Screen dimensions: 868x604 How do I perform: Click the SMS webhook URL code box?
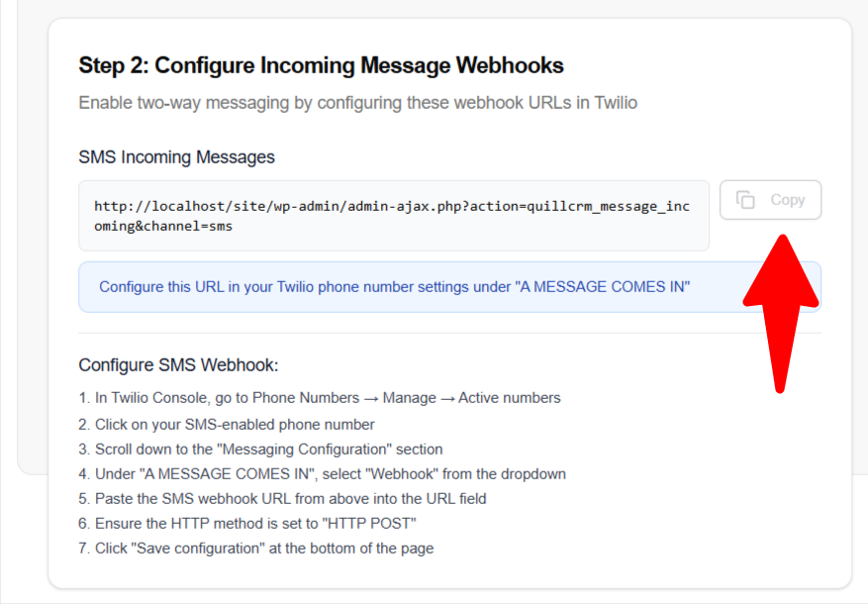pos(394,216)
